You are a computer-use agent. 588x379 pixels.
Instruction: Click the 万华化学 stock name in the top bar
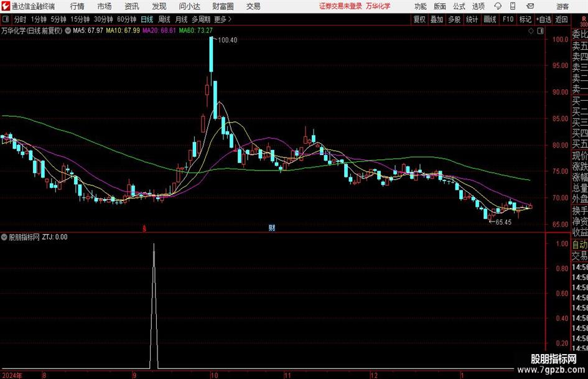378,6
